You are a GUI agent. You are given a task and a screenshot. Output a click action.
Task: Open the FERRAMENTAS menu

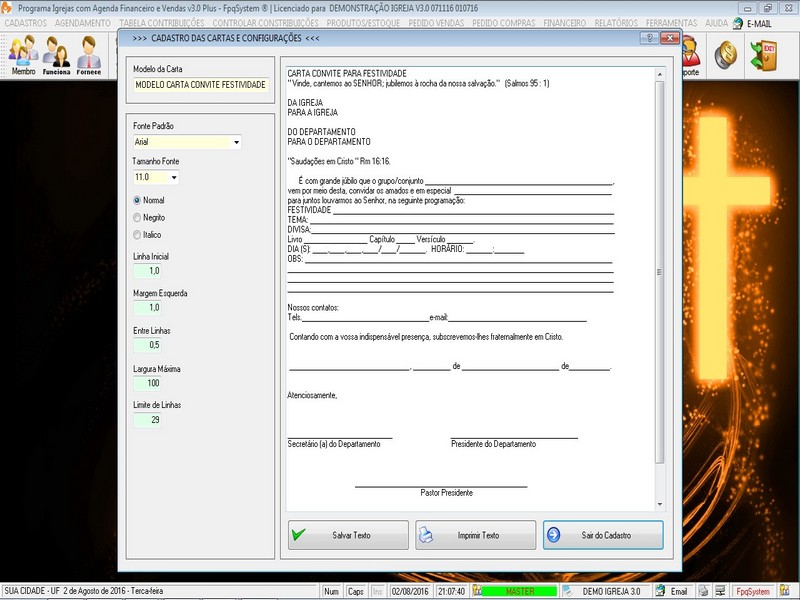[671, 23]
